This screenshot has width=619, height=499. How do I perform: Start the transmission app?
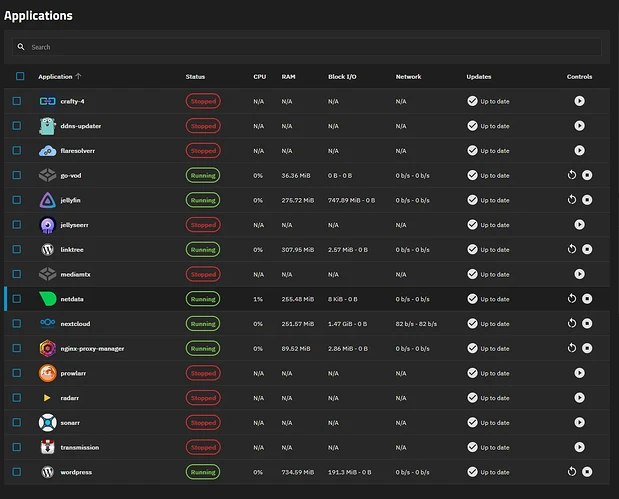(x=579, y=447)
